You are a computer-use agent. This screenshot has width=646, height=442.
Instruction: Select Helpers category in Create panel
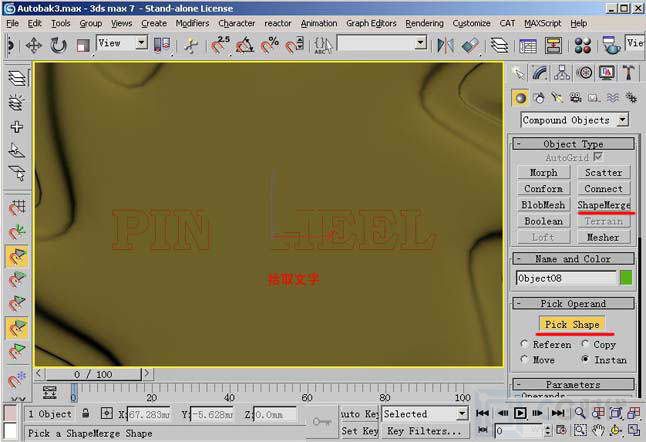(x=594, y=98)
